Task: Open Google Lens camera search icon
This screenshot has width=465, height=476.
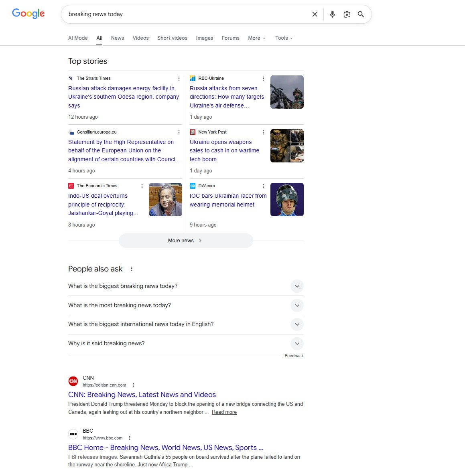Action: (346, 14)
